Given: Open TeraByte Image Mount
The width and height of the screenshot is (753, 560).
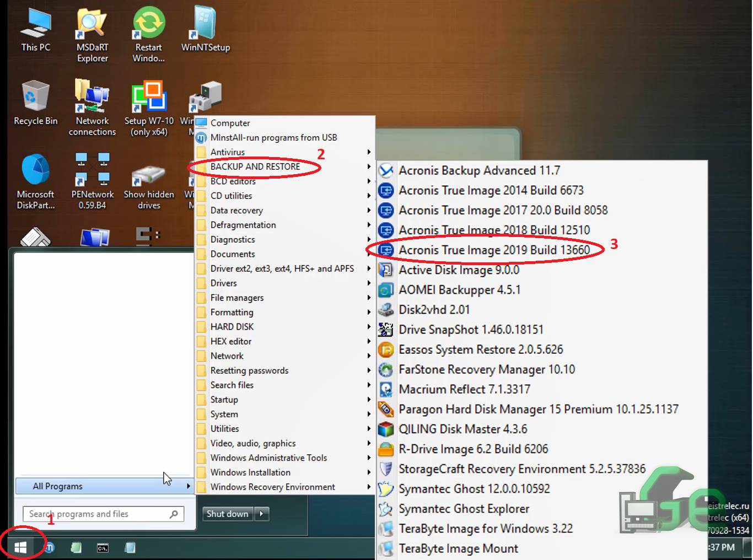Looking at the screenshot, I should [x=541, y=548].
